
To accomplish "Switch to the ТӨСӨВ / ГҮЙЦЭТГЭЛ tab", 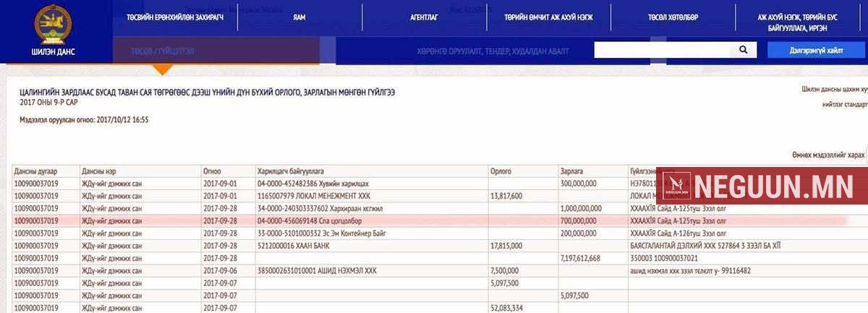I will click(x=162, y=51).
